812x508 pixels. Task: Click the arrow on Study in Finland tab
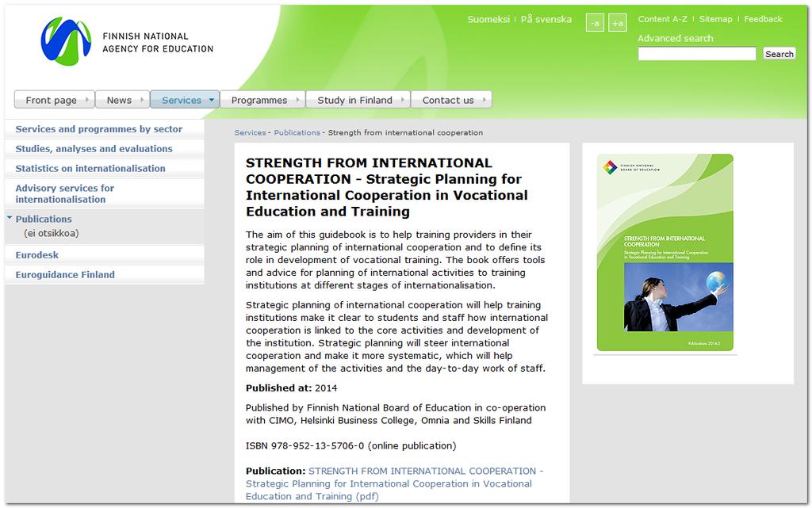pyautogui.click(x=402, y=99)
